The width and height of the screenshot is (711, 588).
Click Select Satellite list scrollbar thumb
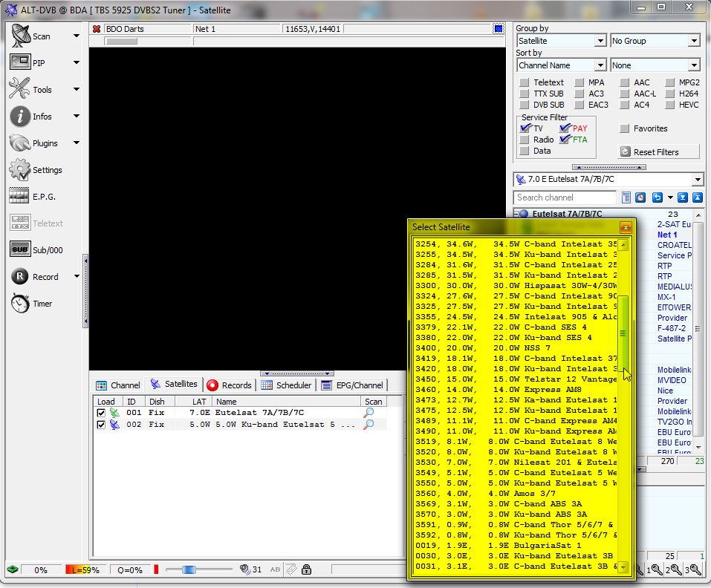623,333
